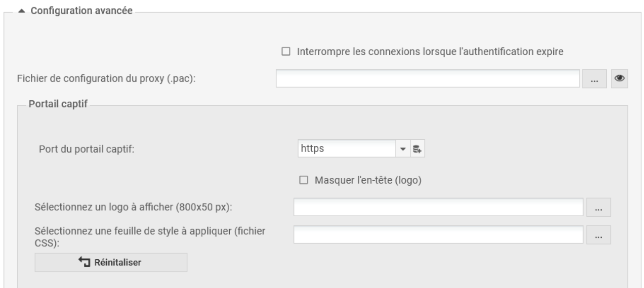Open the captive portal port dropdown arrow
644x288 pixels.
point(403,149)
